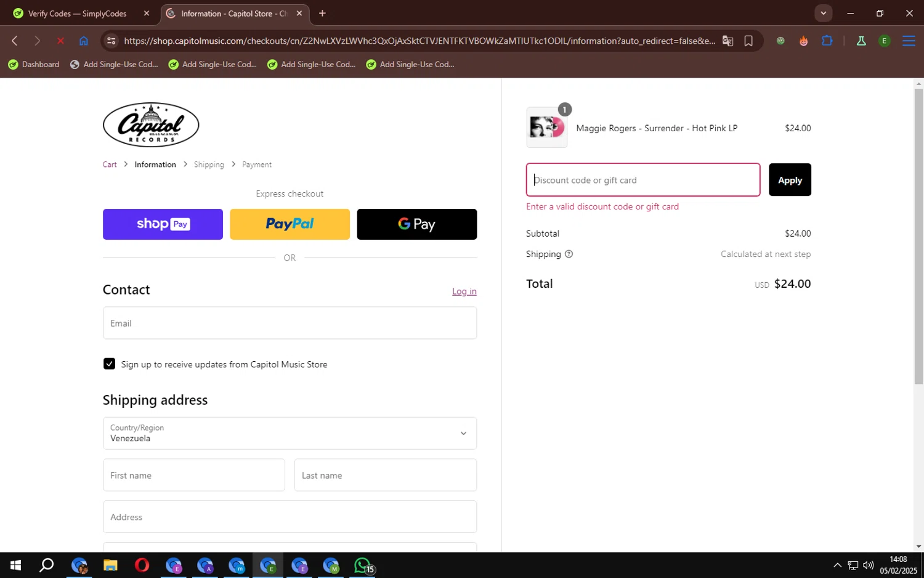
Task: Open the taskbar clock and date
Action: (898, 565)
